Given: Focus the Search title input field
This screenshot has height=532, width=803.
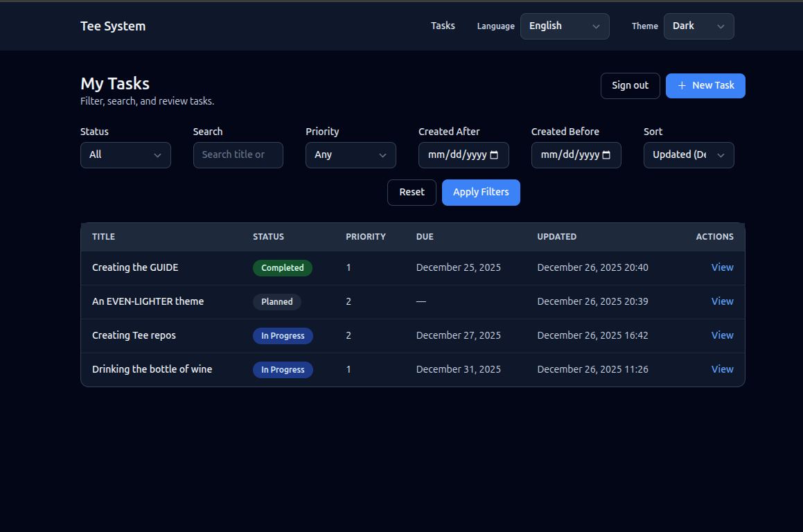Looking at the screenshot, I should pyautogui.click(x=238, y=155).
